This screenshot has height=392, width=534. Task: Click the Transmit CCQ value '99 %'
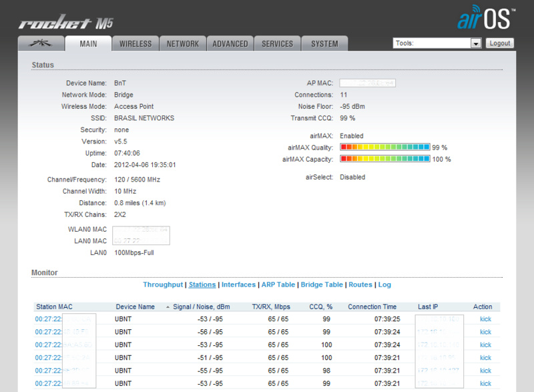(x=347, y=118)
